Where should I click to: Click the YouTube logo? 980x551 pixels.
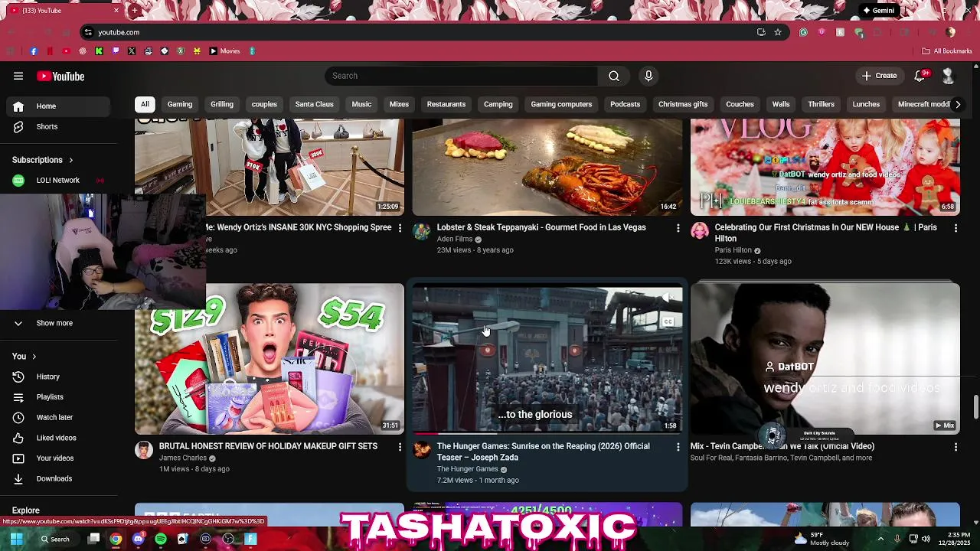coord(60,76)
